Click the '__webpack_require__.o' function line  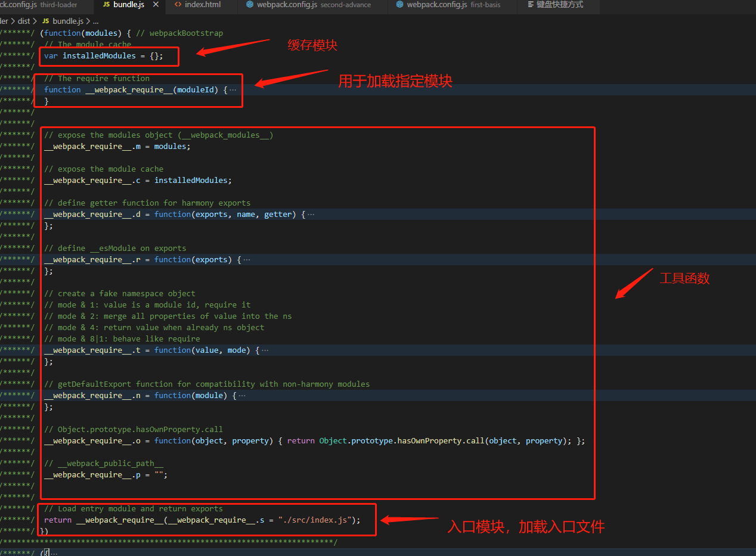click(315, 440)
